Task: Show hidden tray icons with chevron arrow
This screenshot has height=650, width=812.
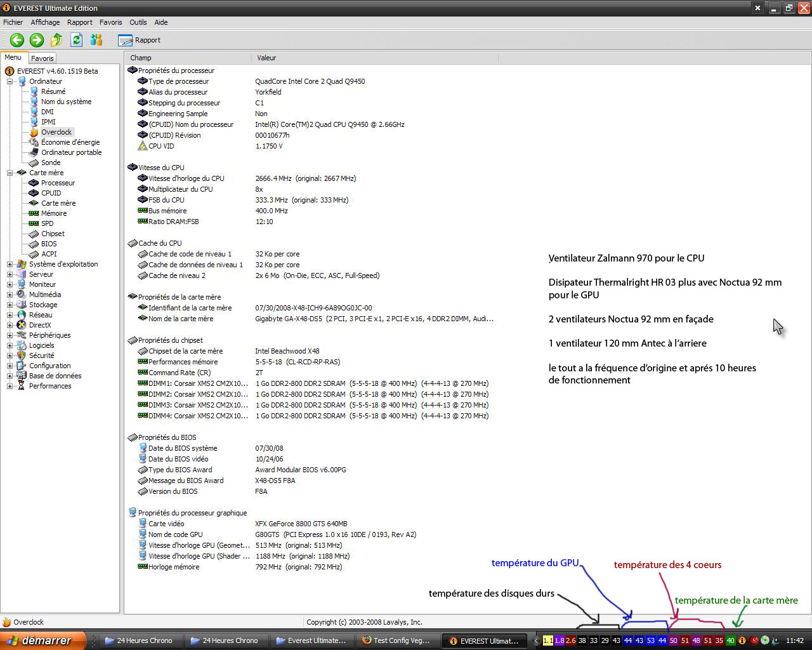Action: pos(536,640)
